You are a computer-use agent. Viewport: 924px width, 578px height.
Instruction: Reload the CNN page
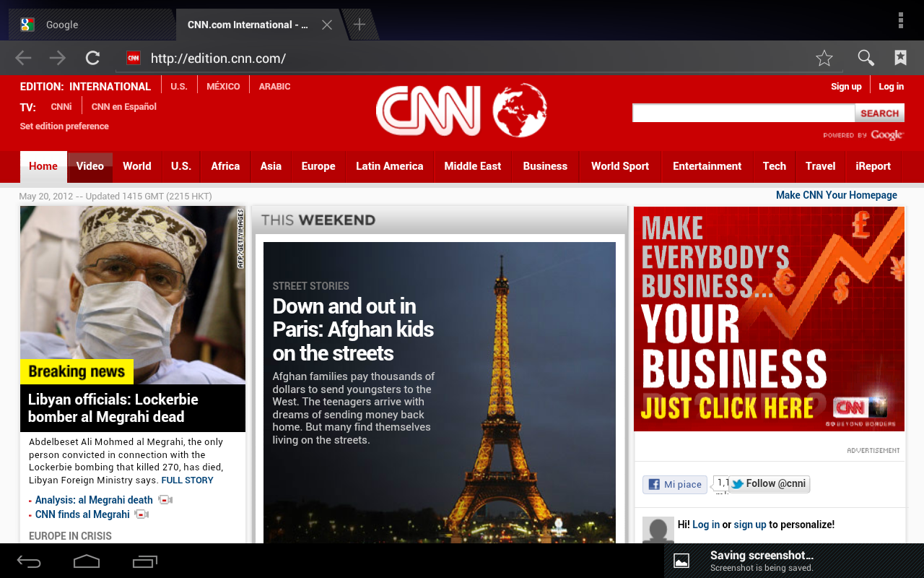coord(92,58)
